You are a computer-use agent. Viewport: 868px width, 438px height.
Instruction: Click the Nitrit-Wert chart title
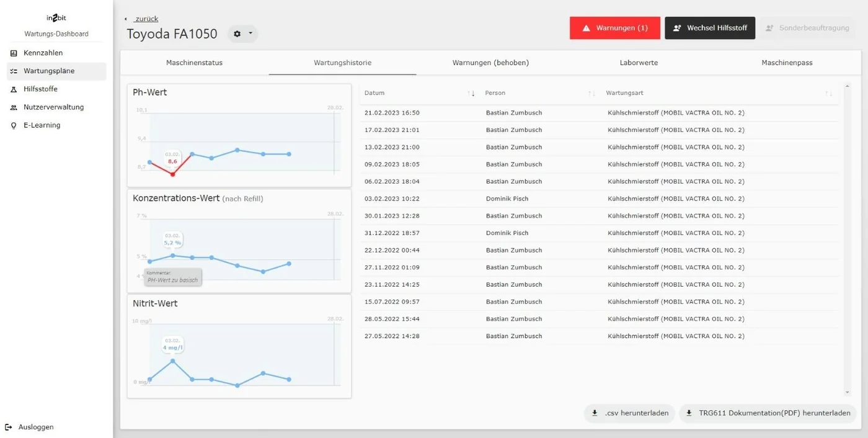[x=155, y=304]
